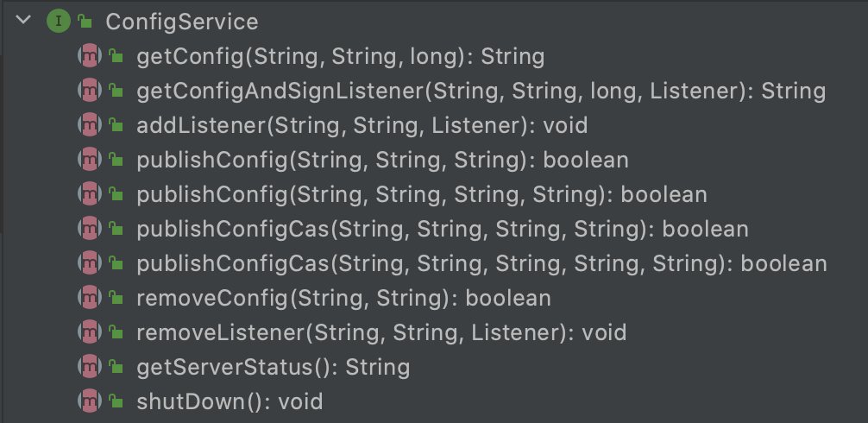Click the method icon next to getConfig

(89, 56)
